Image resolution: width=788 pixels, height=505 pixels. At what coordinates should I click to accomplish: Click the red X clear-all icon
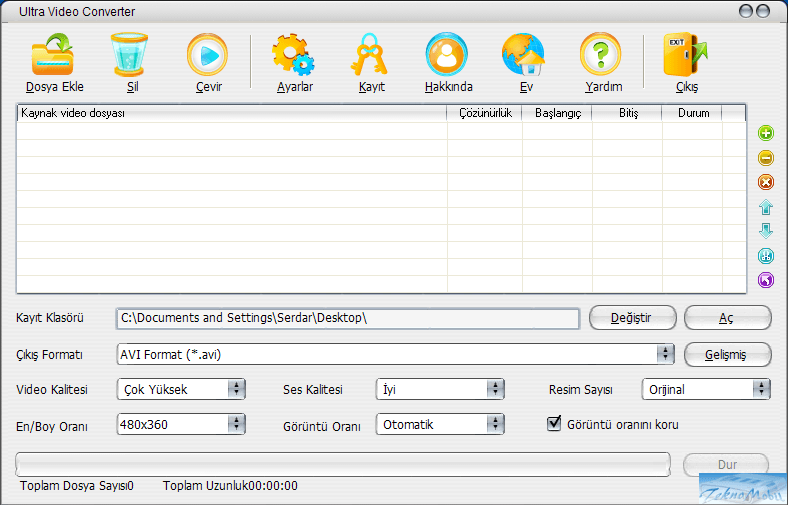click(x=765, y=182)
